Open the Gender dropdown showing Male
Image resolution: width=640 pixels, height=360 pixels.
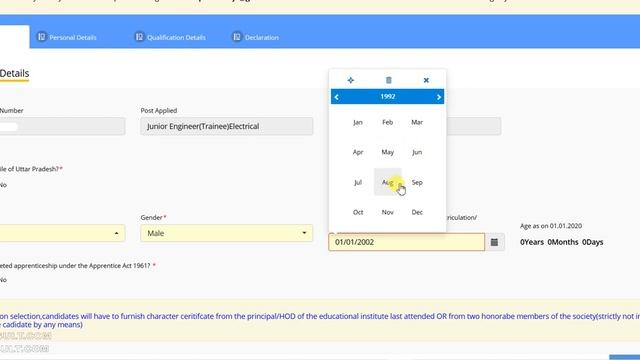click(x=227, y=233)
